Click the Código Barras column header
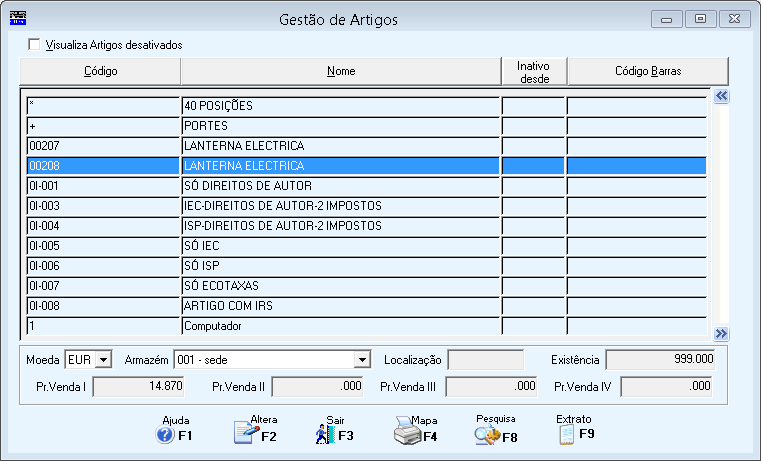The width and height of the screenshot is (761, 461). click(648, 71)
